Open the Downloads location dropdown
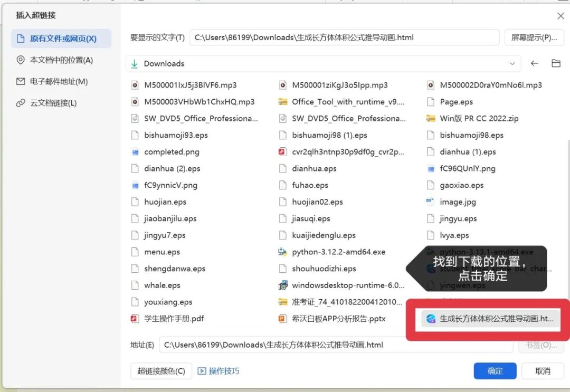 click(x=511, y=63)
